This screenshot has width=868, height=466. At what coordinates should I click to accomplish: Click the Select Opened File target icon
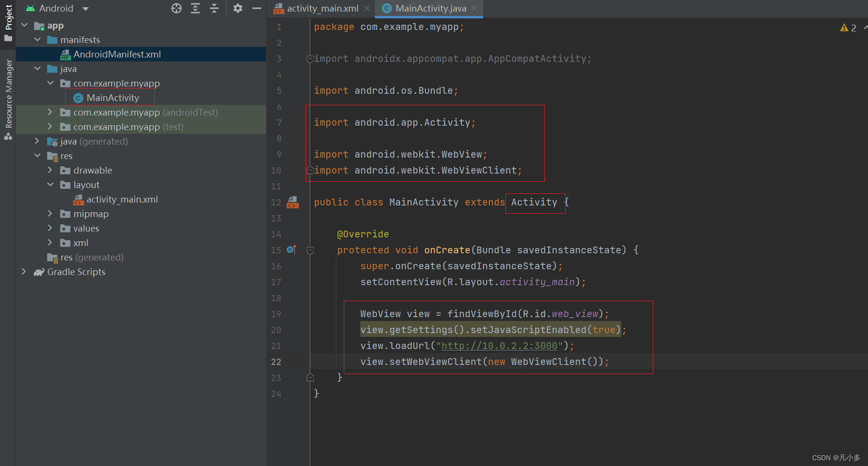pyautogui.click(x=177, y=8)
